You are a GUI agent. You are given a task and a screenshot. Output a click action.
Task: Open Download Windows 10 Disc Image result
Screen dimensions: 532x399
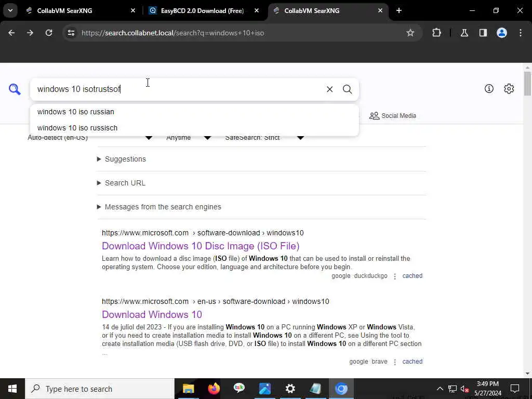pos(201,246)
